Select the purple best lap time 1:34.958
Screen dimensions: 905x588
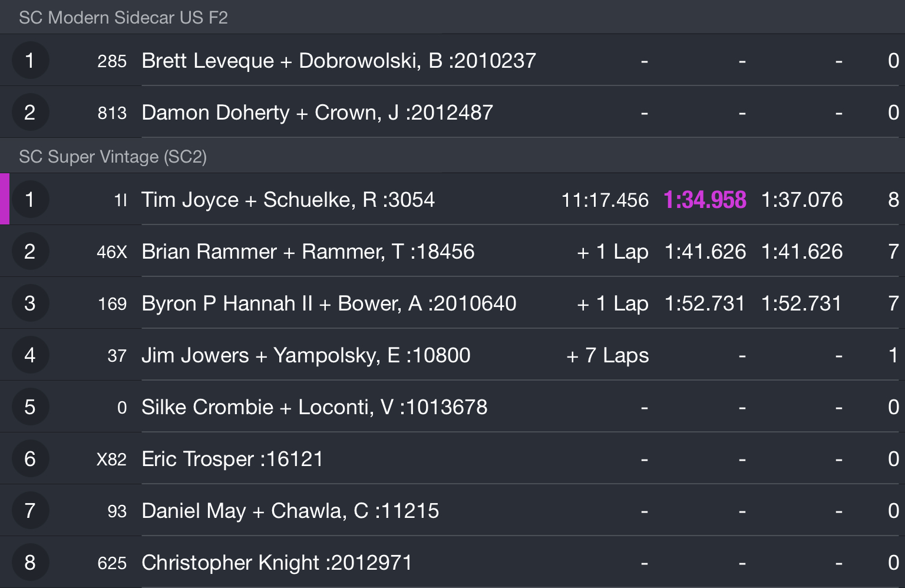tap(705, 200)
